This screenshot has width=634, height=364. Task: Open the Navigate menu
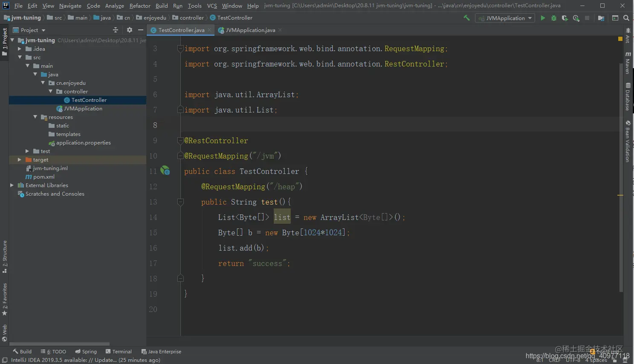click(x=70, y=6)
